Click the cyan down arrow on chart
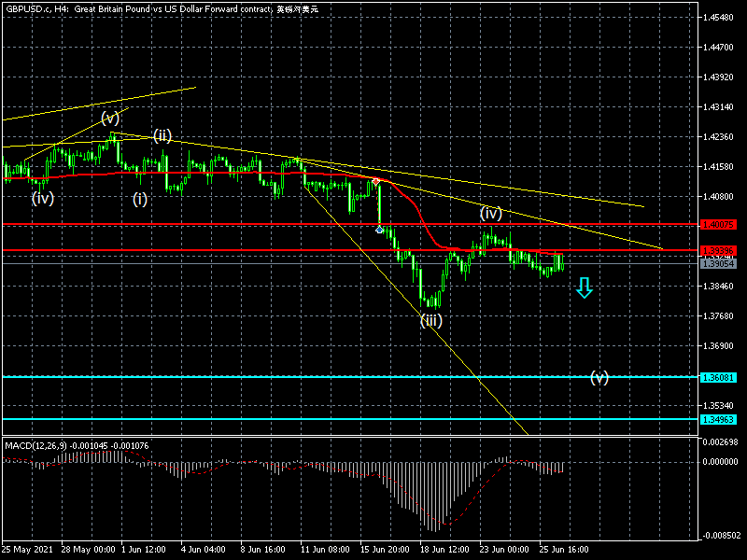This screenshot has width=747, height=560. [584, 287]
